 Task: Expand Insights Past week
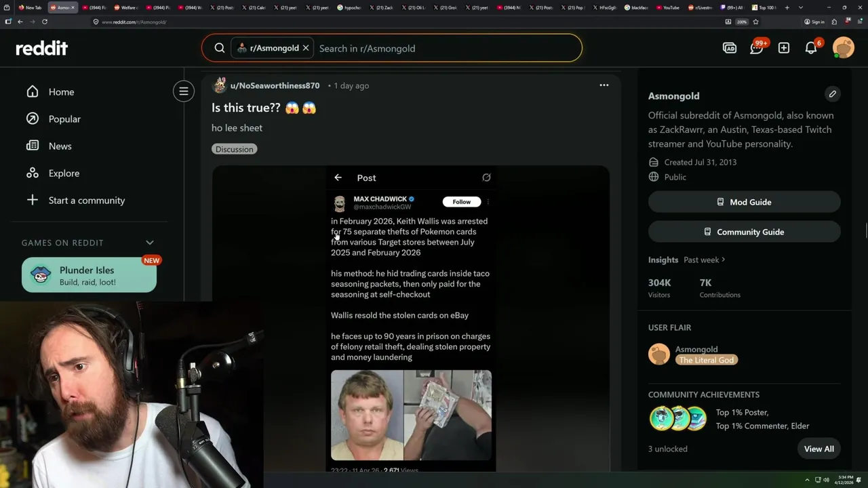point(705,260)
